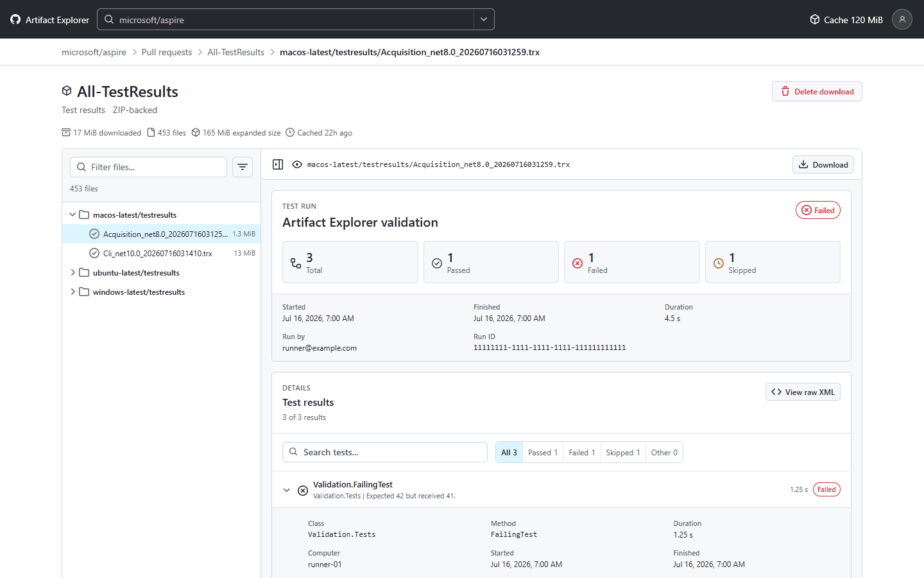Click the Cache 120 MiB indicator
This screenshot has width=924, height=578.
[x=846, y=20]
